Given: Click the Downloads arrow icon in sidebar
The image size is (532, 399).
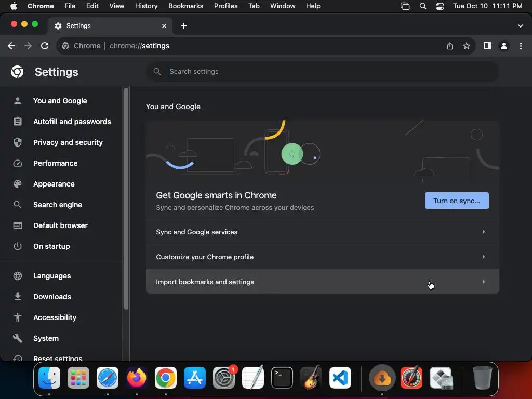Looking at the screenshot, I should point(18,297).
